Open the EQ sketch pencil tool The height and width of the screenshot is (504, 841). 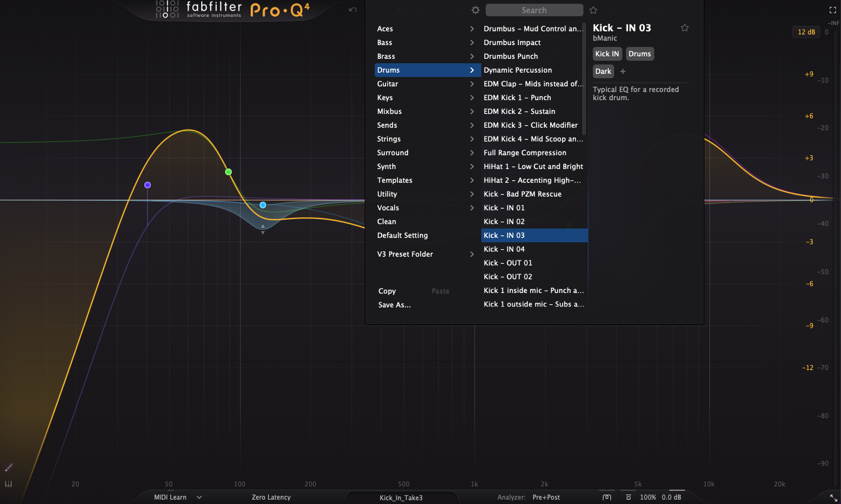coord(9,468)
